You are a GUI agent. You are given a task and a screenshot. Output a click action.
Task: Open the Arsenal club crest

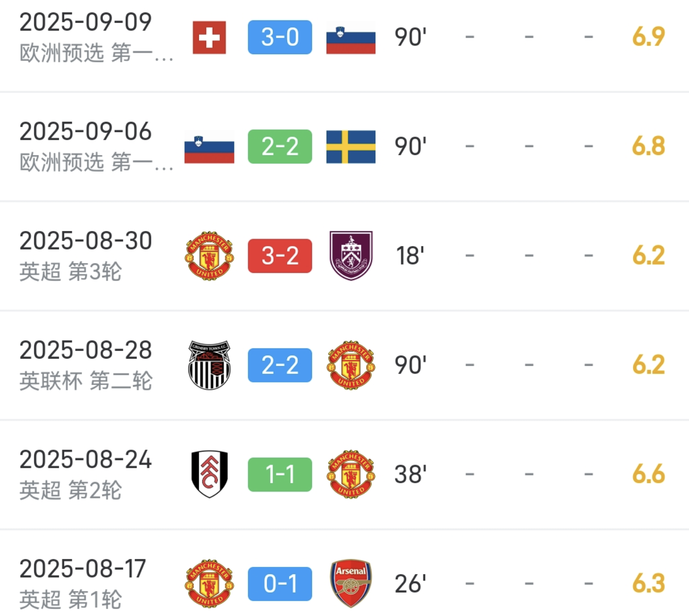[351, 583]
